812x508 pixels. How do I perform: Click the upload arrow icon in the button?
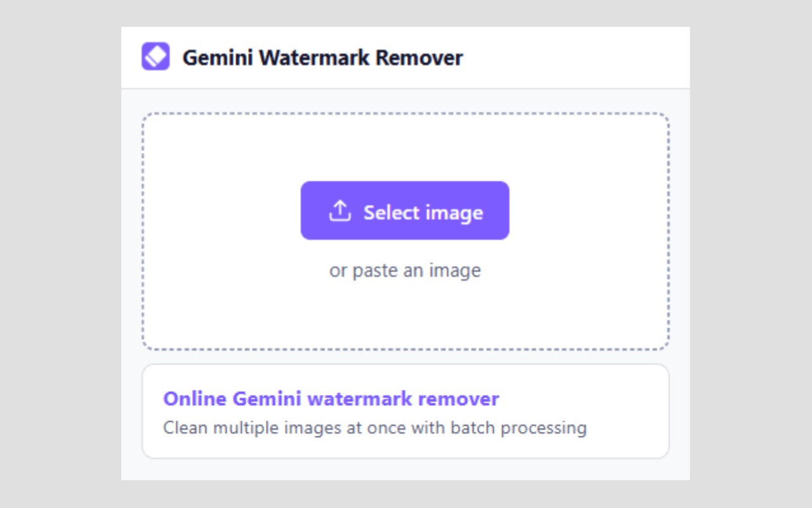(340, 211)
